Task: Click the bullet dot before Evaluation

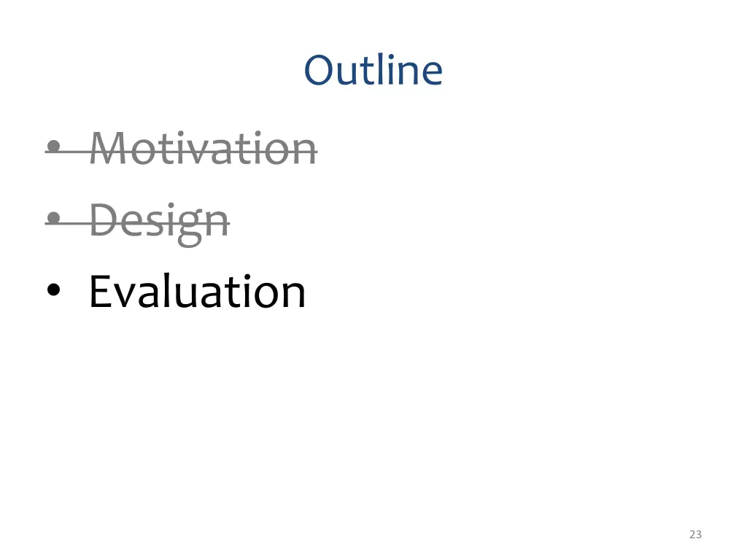Action: tap(54, 289)
